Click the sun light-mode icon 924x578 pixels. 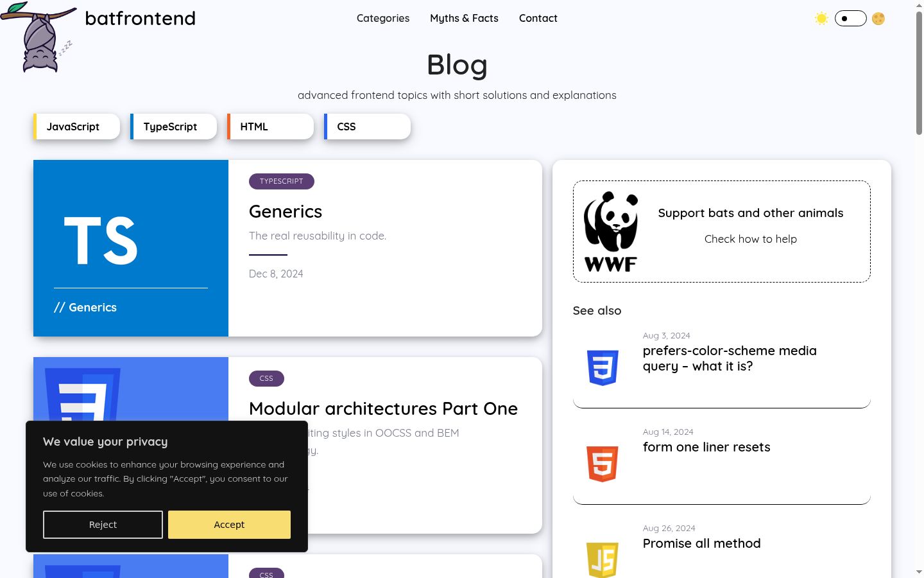point(821,19)
